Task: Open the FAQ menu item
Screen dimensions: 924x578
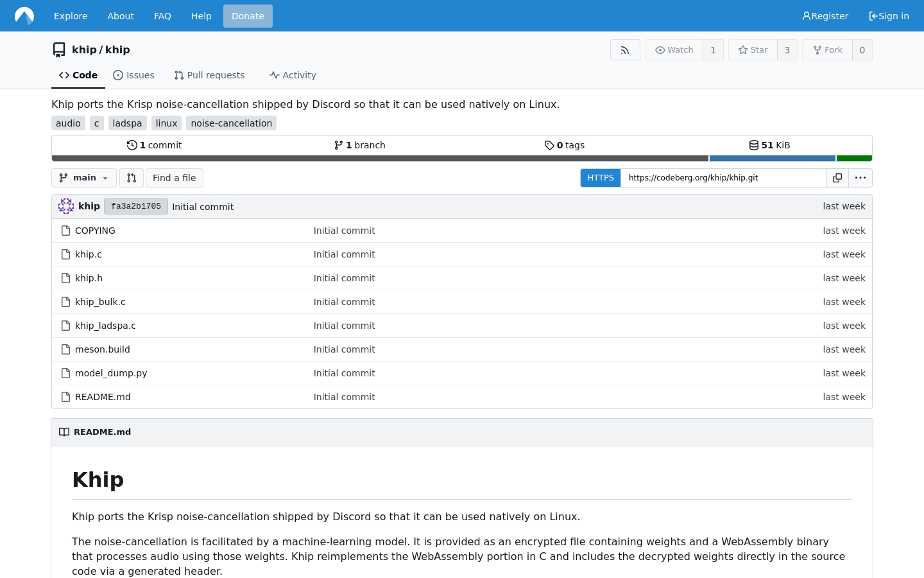Action: 162,16
